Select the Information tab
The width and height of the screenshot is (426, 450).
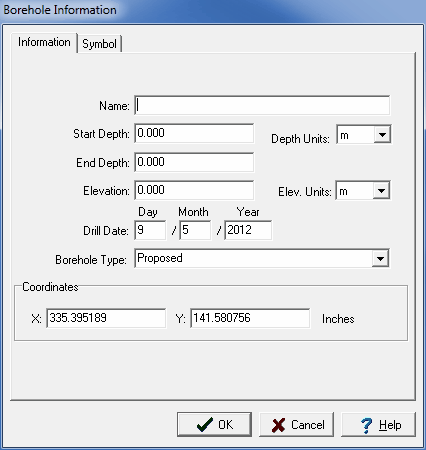pos(44,42)
